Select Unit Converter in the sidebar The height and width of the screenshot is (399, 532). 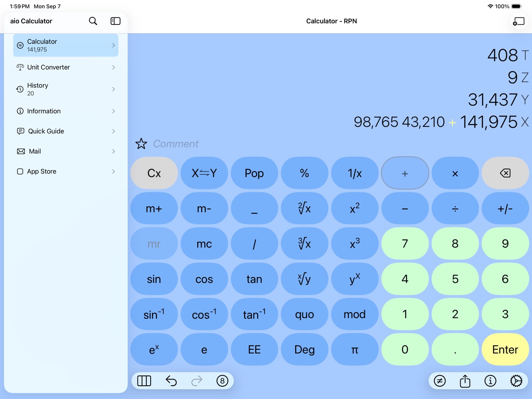[x=66, y=67]
